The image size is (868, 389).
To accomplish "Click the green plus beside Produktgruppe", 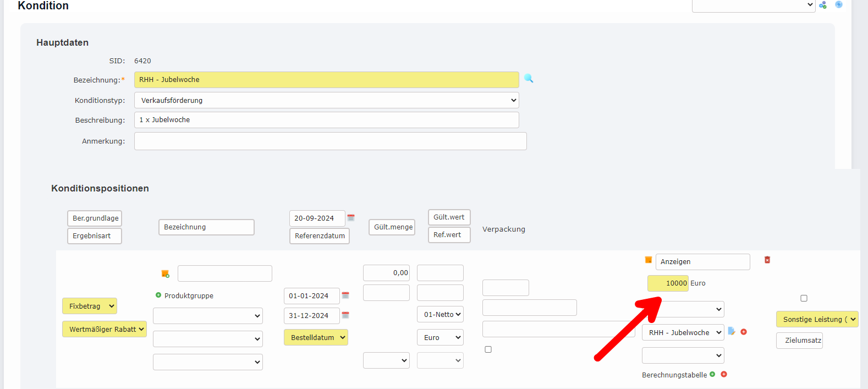I will pos(158,295).
